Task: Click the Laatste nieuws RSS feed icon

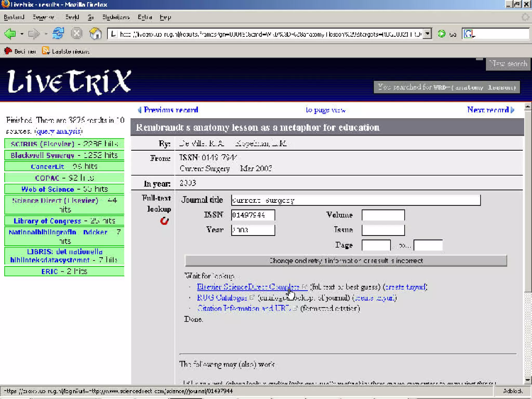Action: coord(45,51)
